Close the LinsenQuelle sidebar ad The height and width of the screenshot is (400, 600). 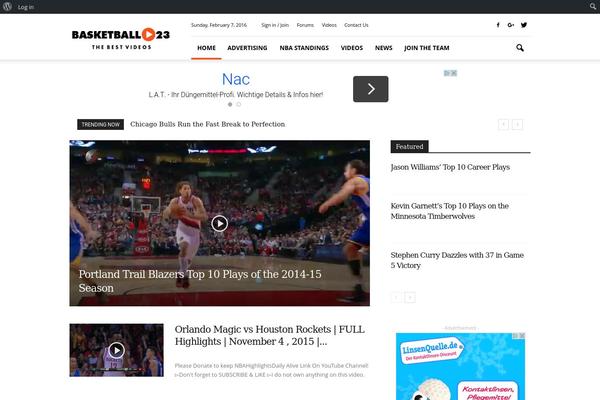click(522, 336)
